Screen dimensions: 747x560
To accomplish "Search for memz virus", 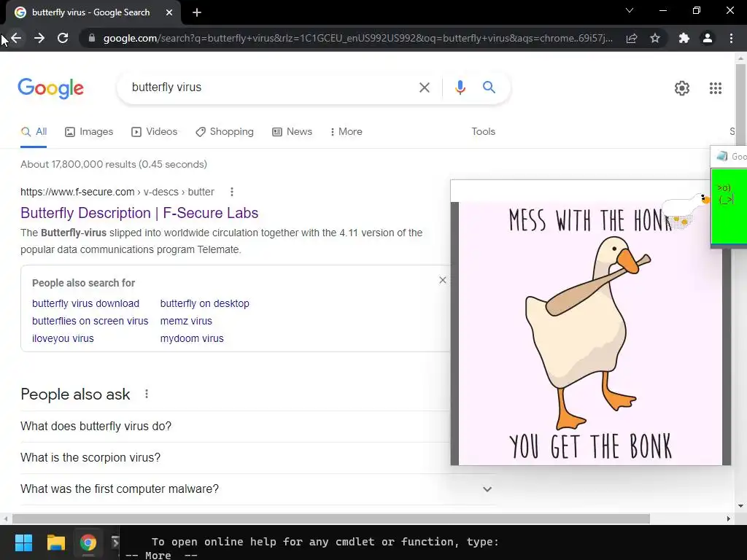I will (186, 321).
